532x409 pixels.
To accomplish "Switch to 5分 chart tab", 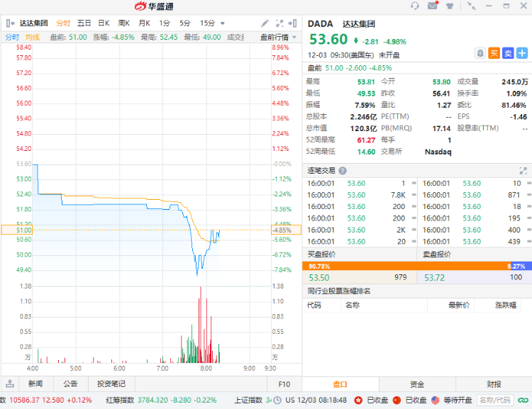I will (185, 23).
